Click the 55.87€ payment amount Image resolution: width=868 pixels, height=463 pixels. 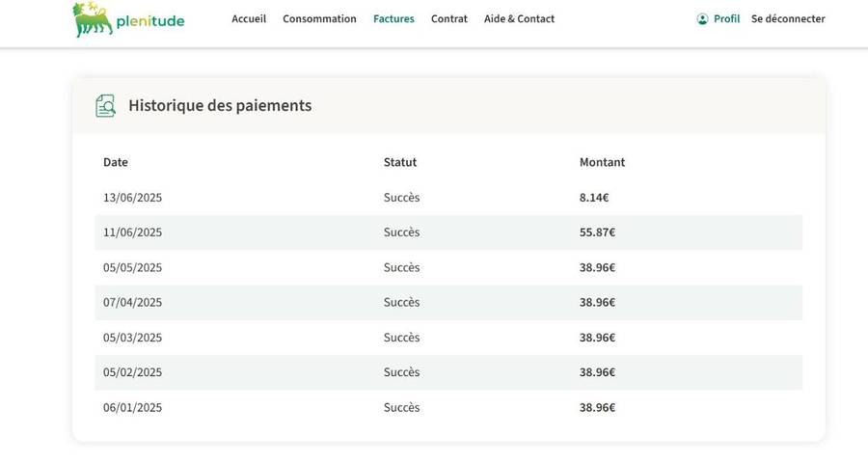[597, 232]
